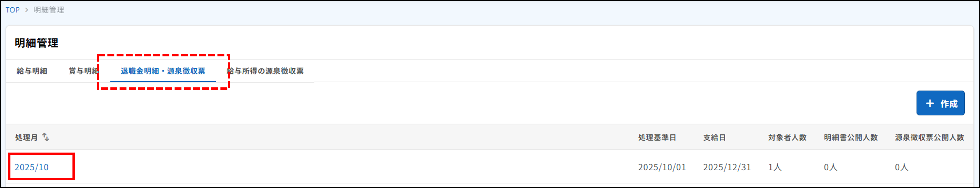This screenshot has height=188, width=980.
Task: Click the 源泉徴収票公開人数 column header
Action: 929,137
